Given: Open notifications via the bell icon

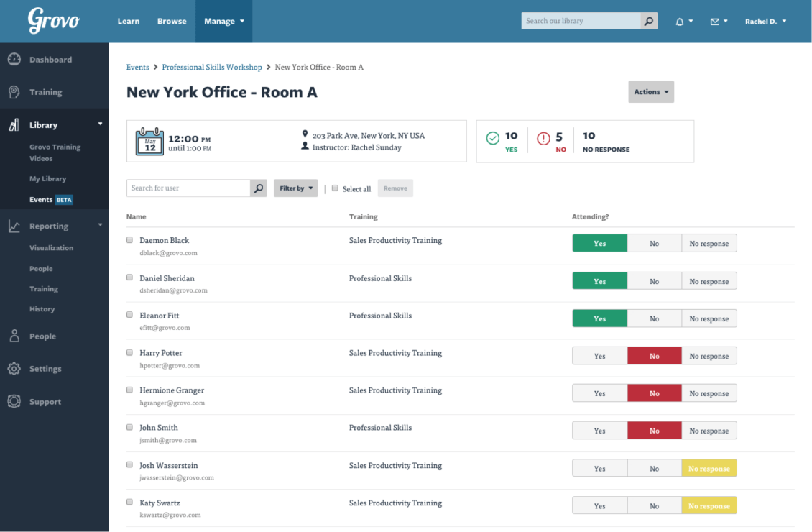Looking at the screenshot, I should tap(680, 21).
